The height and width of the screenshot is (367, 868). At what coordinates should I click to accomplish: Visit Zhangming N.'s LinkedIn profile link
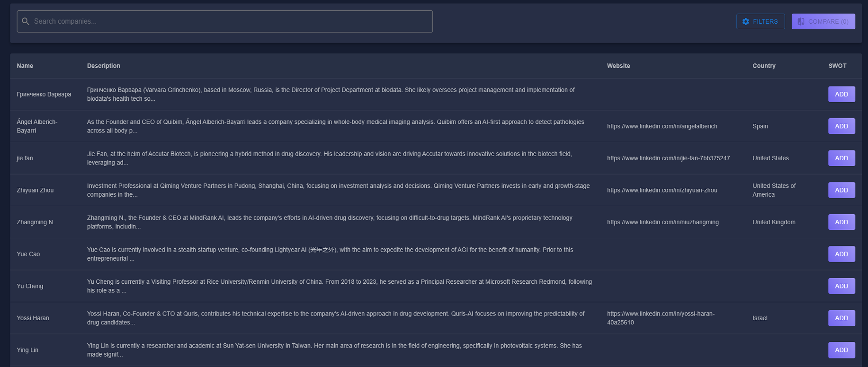[x=662, y=222]
